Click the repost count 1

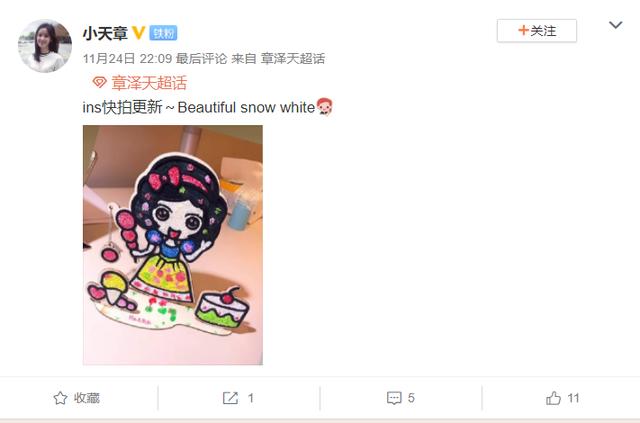coord(251,398)
